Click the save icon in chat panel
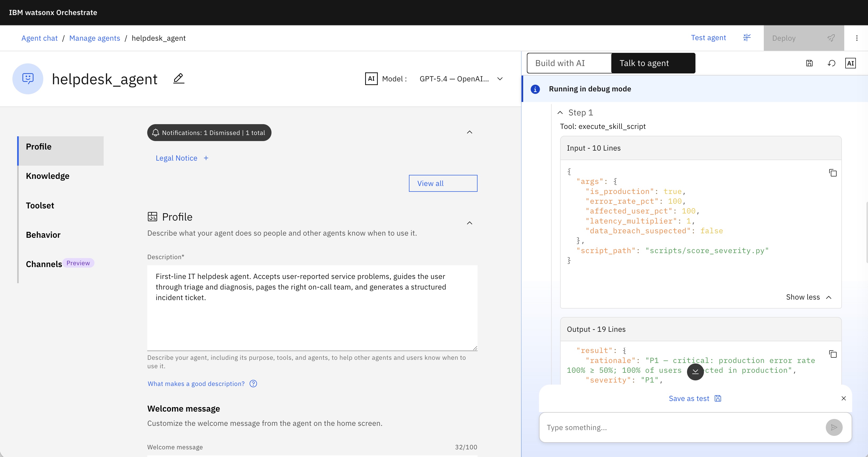The image size is (868, 457). click(x=809, y=63)
